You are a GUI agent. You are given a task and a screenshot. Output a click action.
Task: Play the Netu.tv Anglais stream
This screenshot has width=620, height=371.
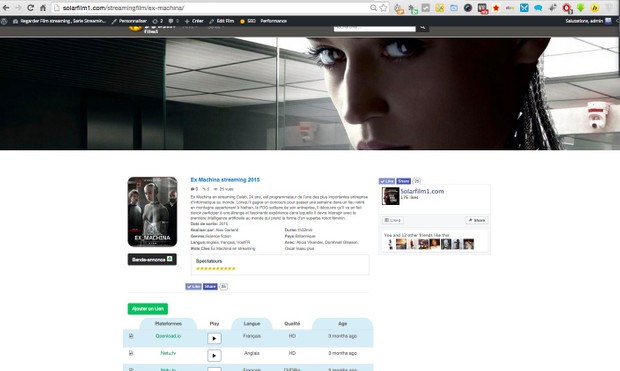[214, 355]
